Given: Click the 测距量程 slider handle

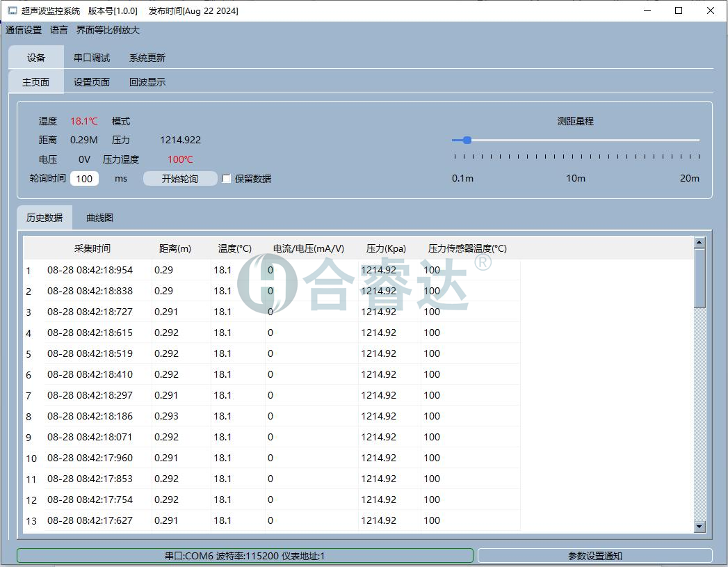Looking at the screenshot, I should pyautogui.click(x=467, y=140).
